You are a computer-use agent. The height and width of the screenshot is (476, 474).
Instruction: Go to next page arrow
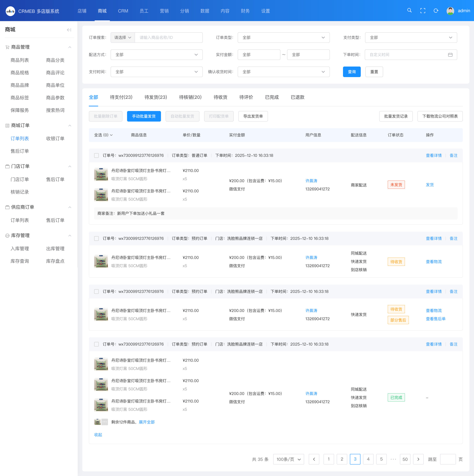click(418, 459)
